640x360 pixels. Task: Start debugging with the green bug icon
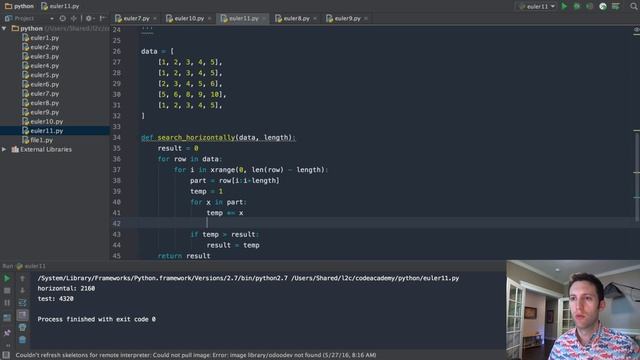tap(577, 7)
